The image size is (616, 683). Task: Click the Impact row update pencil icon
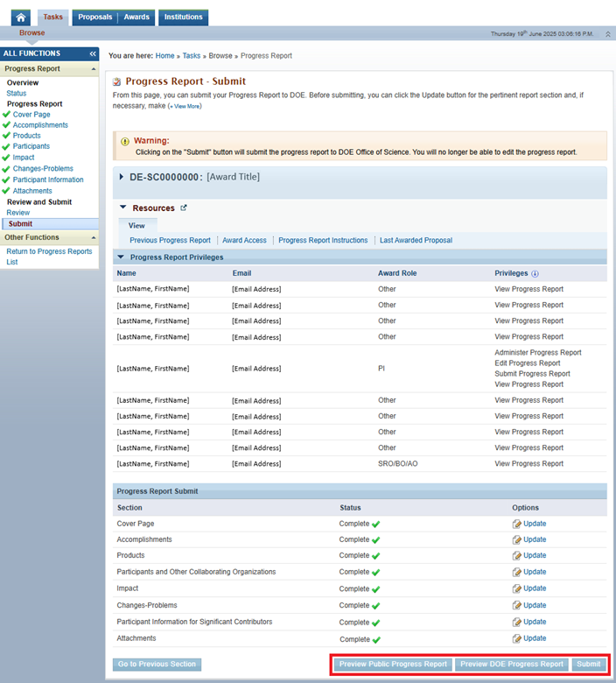coord(517,588)
